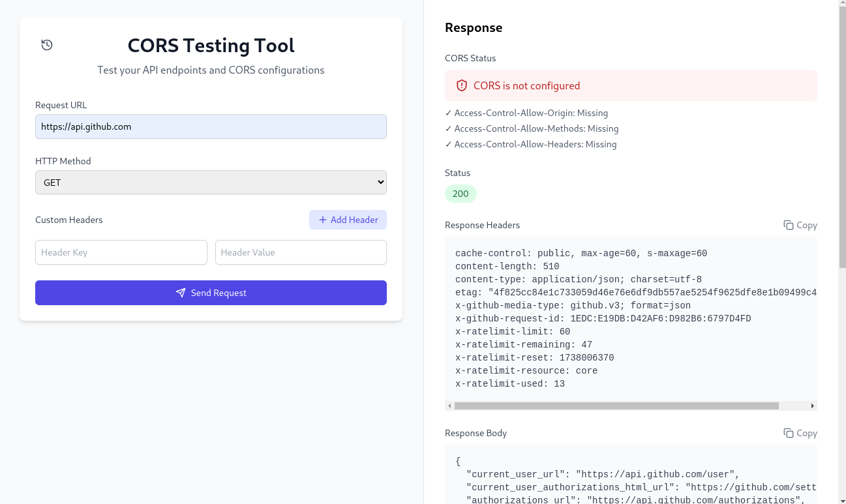
Task: Copy the Response Headers
Action: [800, 225]
